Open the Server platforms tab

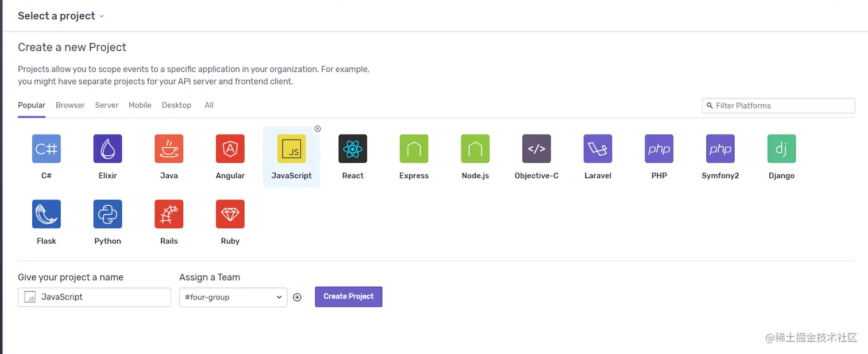point(107,105)
